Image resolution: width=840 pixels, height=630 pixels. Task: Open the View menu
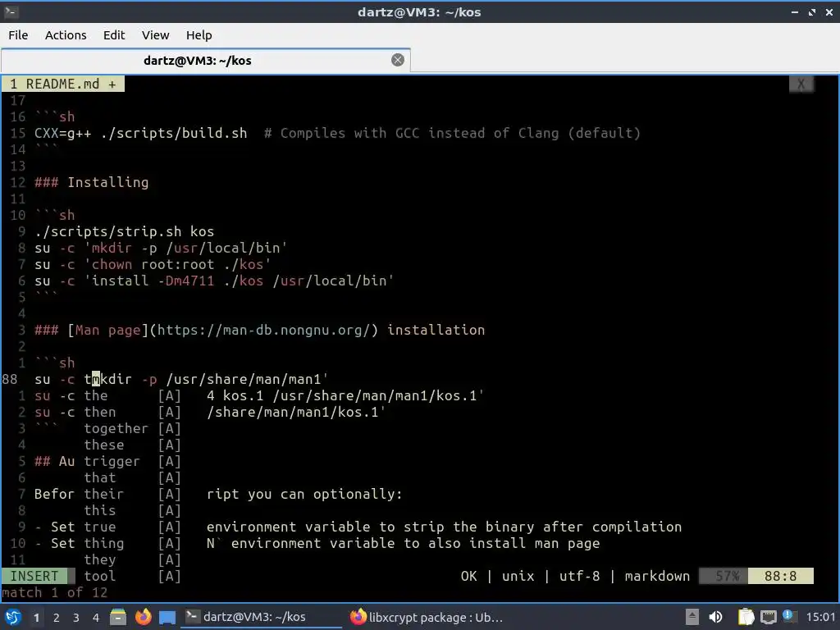pos(155,35)
